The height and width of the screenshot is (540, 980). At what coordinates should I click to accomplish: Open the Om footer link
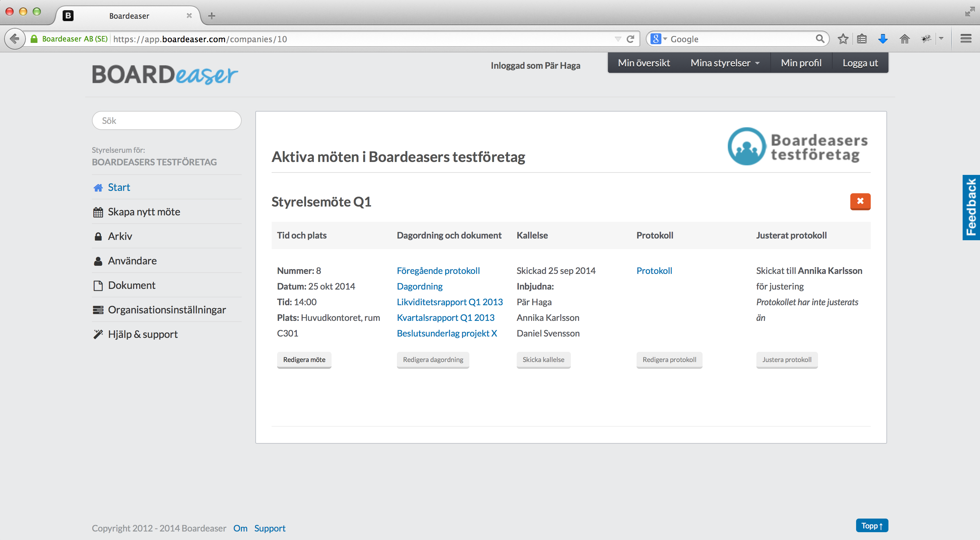[240, 528]
